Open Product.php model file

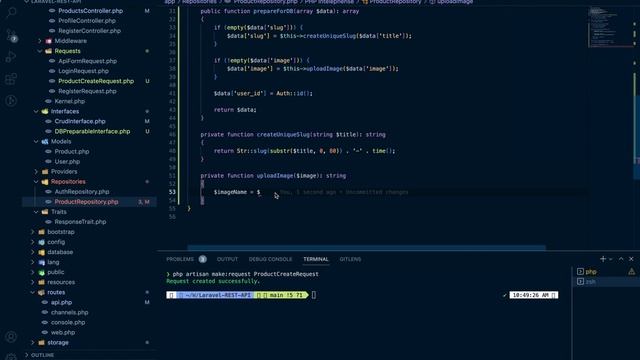(71, 151)
